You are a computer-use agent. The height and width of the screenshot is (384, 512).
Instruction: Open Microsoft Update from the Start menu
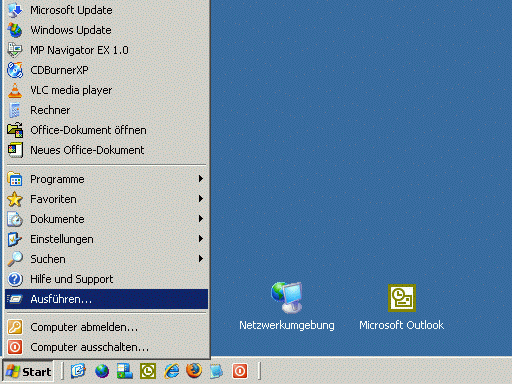pyautogui.click(x=106, y=10)
